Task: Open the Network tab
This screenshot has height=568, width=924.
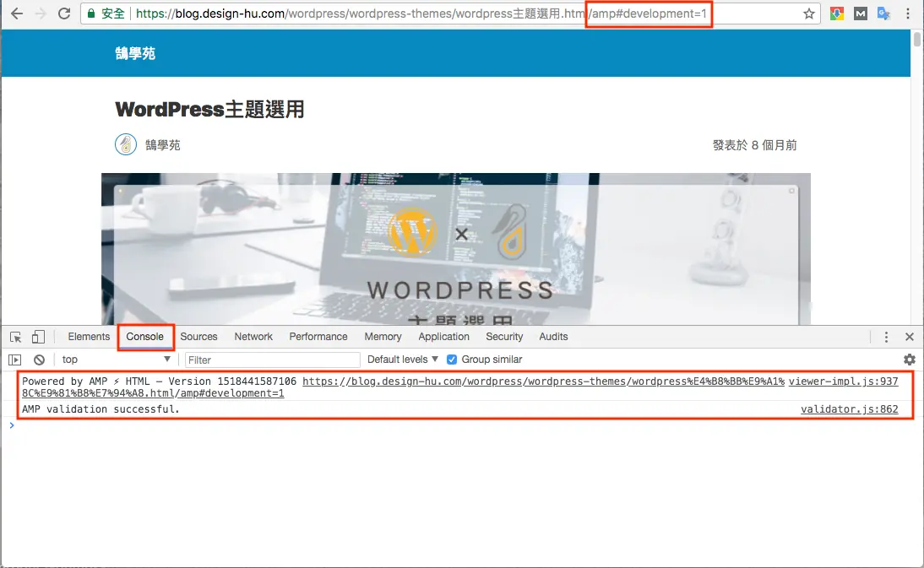Action: 253,337
